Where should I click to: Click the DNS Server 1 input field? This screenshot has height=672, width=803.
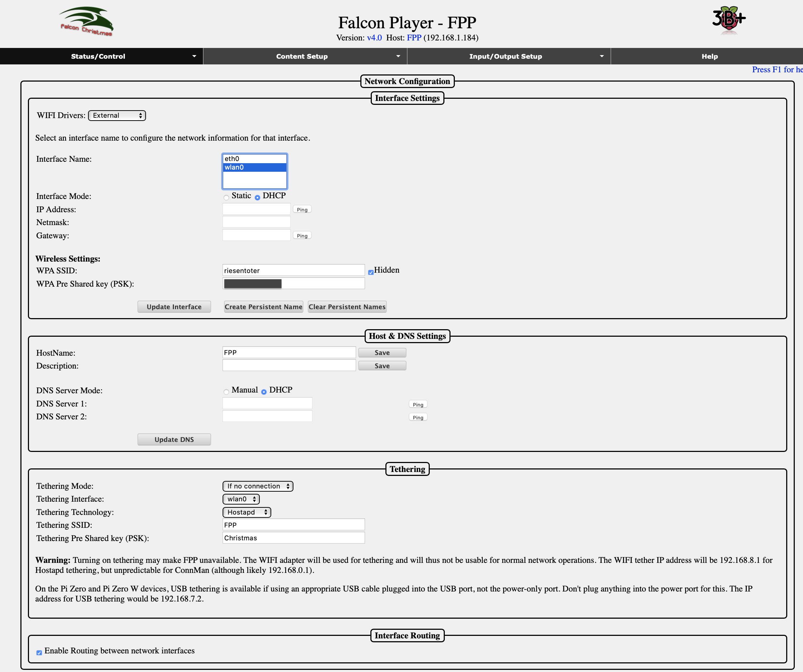click(267, 404)
